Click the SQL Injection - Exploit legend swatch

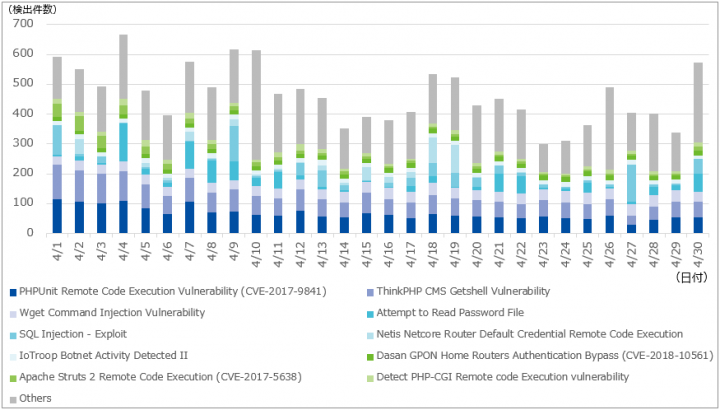(13, 335)
